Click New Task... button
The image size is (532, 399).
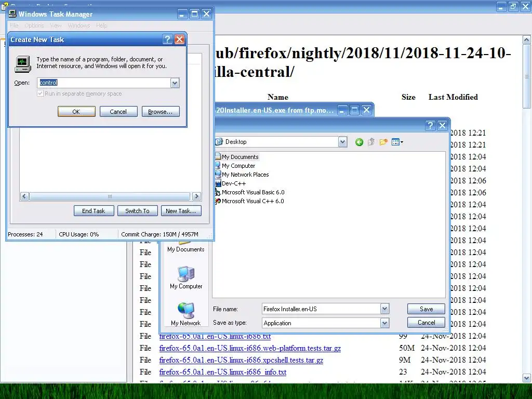click(181, 211)
